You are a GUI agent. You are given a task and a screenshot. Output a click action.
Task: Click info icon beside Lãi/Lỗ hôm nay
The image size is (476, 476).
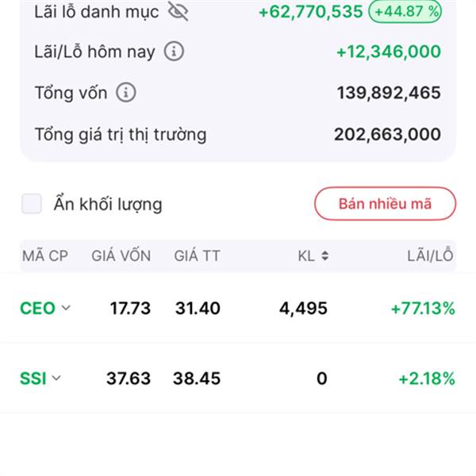pos(174,52)
